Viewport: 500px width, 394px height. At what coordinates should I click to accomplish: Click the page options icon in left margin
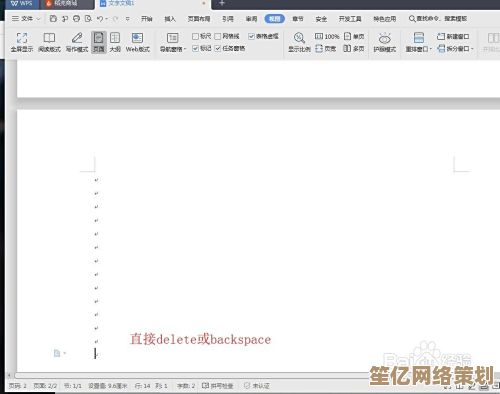[57, 353]
